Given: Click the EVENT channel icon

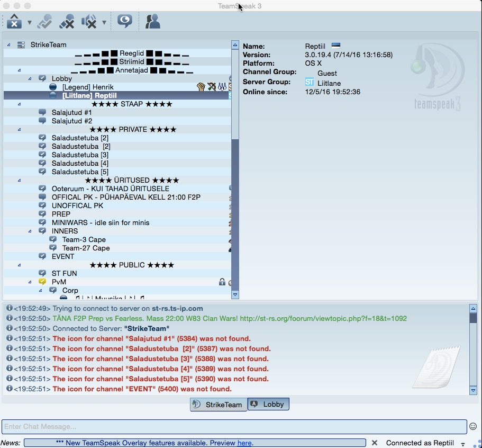Looking at the screenshot, I should 42,256.
